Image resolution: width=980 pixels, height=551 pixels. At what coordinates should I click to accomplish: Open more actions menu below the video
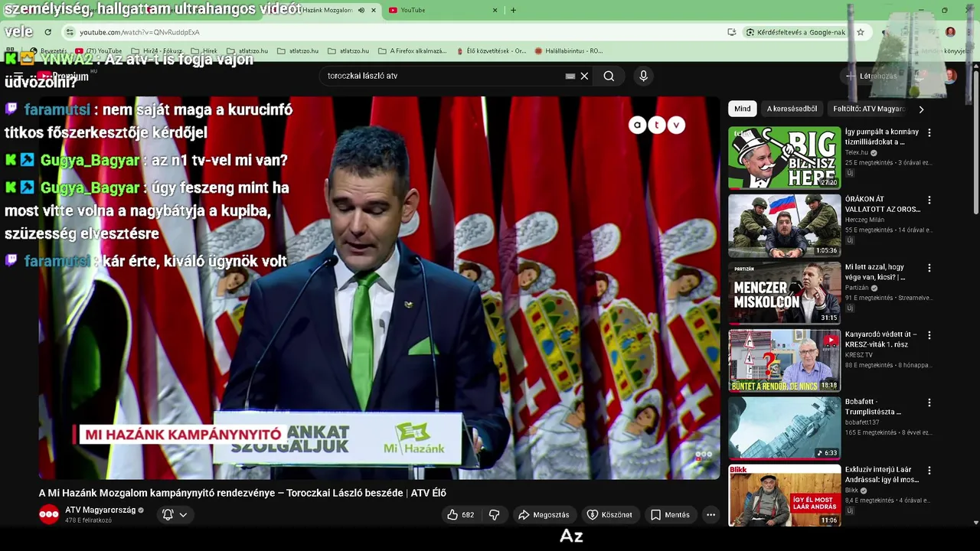pyautogui.click(x=710, y=515)
